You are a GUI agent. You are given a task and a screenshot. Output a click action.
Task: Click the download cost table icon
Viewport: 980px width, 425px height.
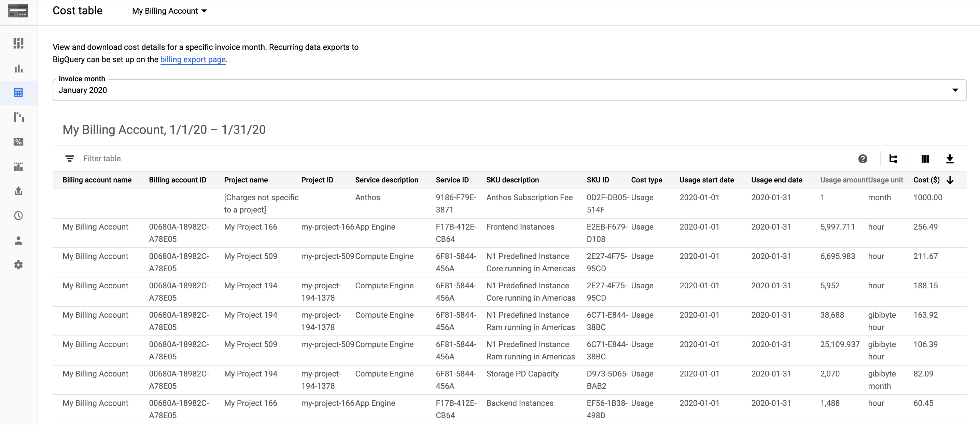tap(950, 158)
